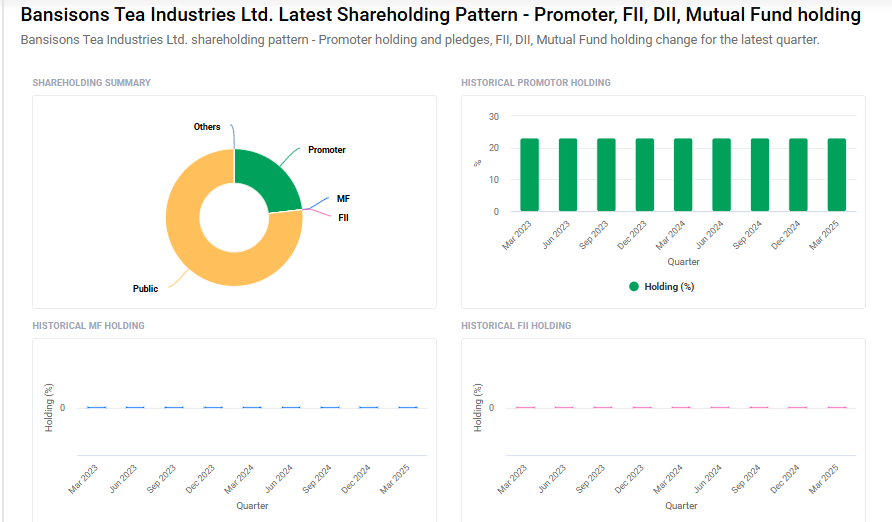The height and width of the screenshot is (522, 892).
Task: Click the FII label beside the donut chart
Action: click(x=343, y=217)
